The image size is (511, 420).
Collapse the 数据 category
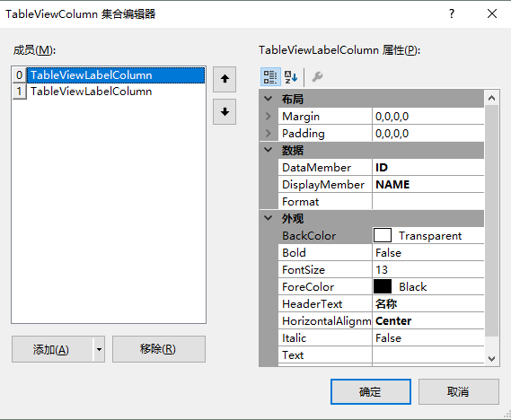269,150
